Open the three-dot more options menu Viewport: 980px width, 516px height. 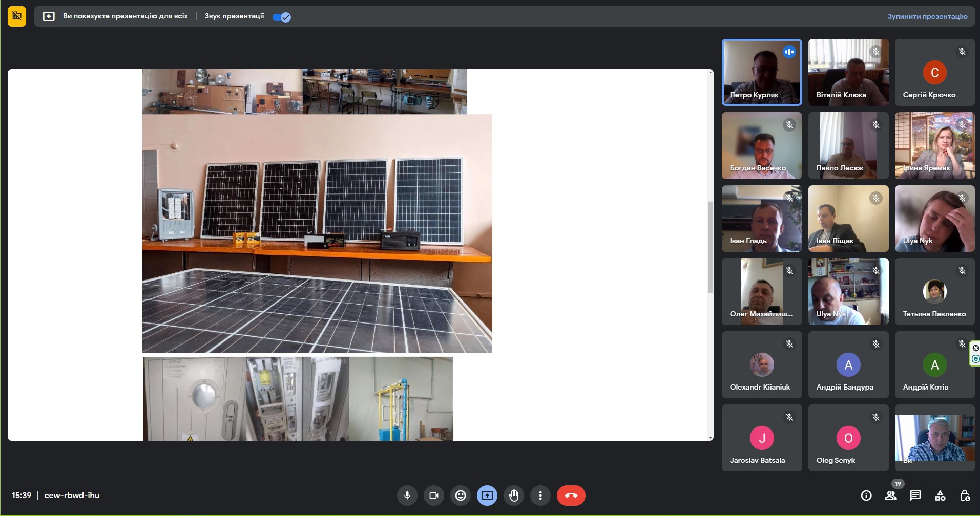coord(540,496)
